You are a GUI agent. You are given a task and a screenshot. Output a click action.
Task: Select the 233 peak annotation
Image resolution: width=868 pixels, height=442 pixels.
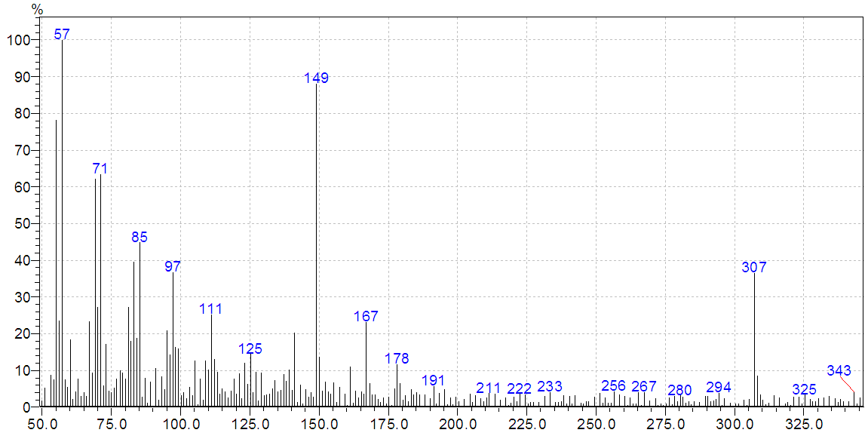[550, 386]
